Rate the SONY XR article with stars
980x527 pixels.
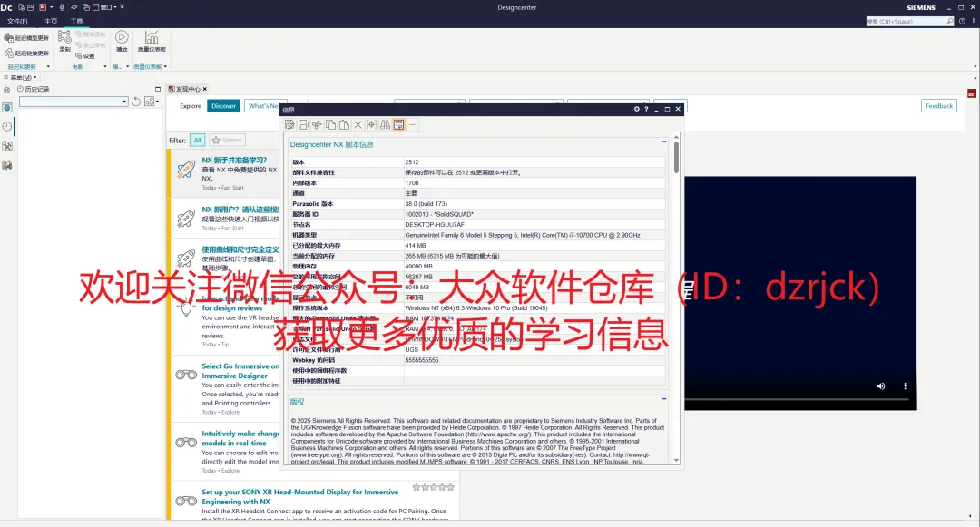click(433, 487)
